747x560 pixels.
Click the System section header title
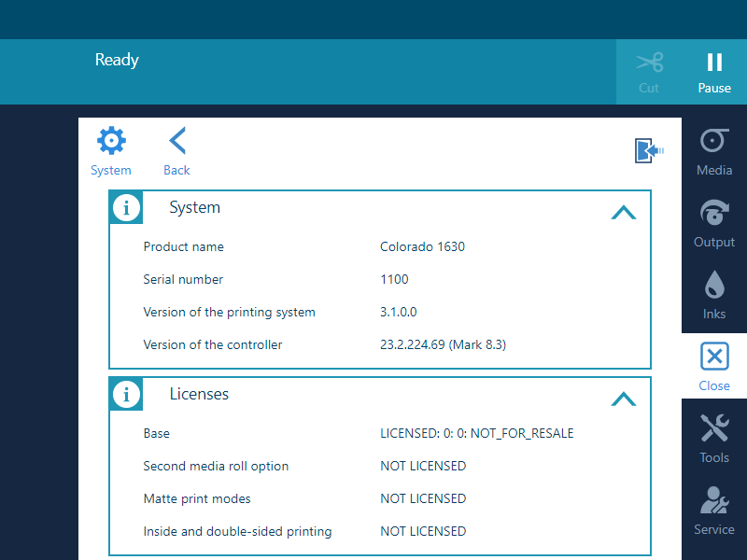pos(194,208)
